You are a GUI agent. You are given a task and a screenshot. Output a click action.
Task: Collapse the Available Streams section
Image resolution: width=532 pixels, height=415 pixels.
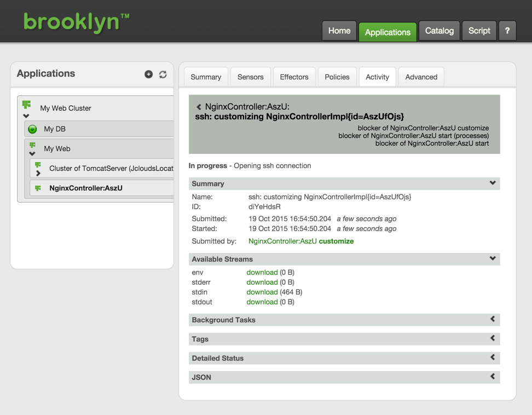pyautogui.click(x=493, y=259)
